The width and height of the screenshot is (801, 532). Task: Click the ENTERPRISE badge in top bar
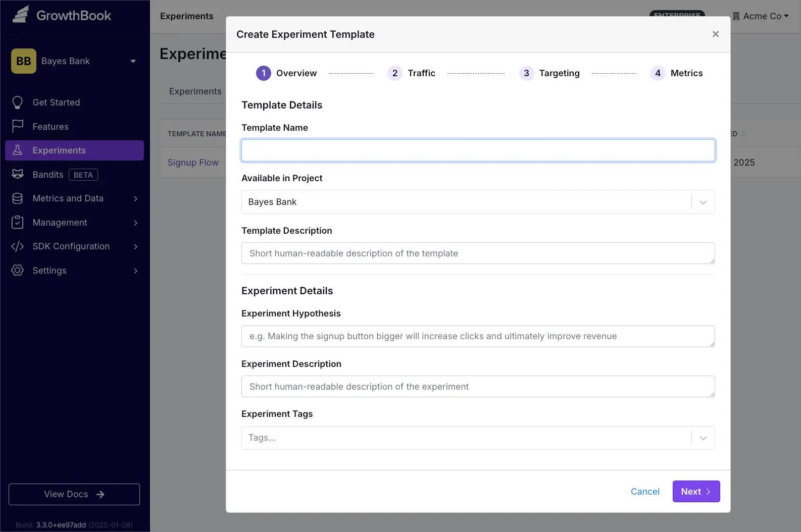tap(677, 15)
